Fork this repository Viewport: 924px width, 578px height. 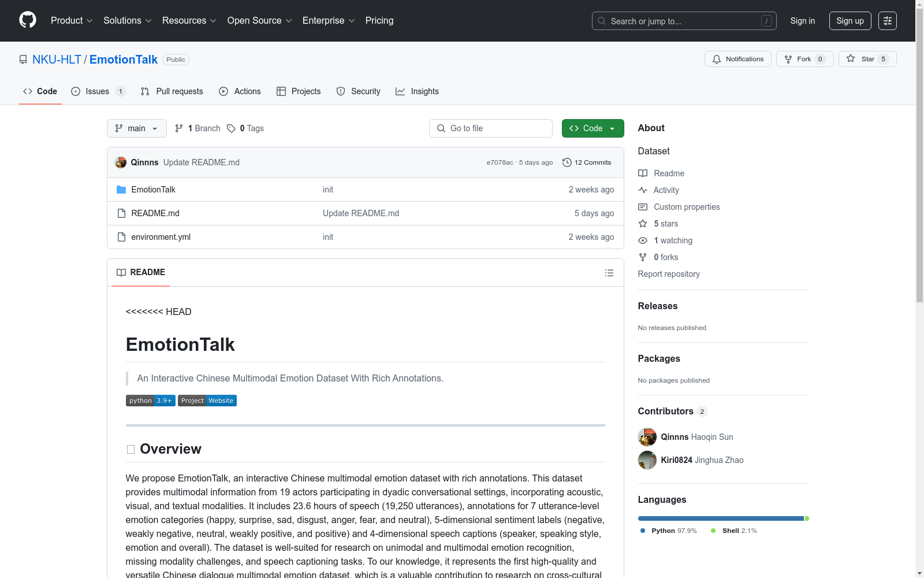tap(805, 59)
